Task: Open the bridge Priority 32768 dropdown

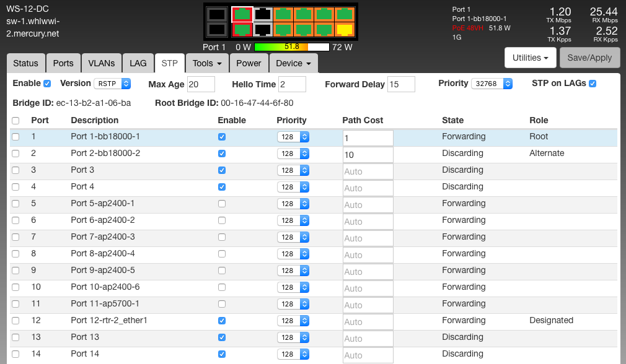Action: [492, 84]
